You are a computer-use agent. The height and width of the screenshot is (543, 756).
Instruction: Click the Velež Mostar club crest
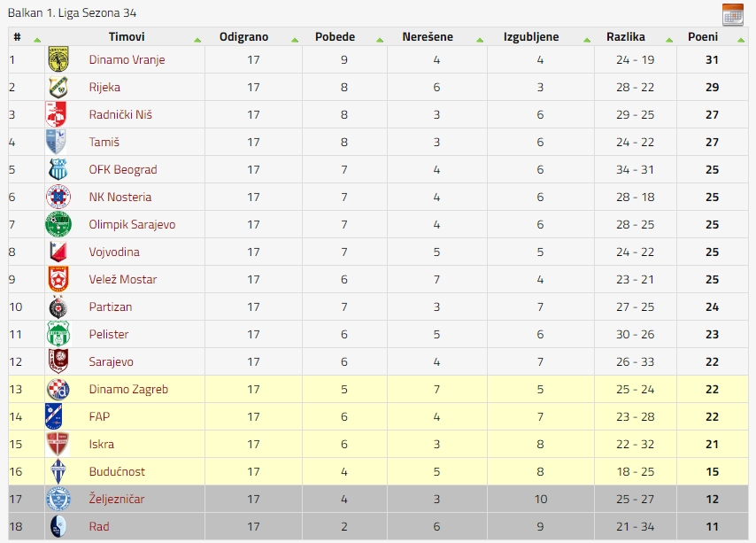click(x=58, y=279)
